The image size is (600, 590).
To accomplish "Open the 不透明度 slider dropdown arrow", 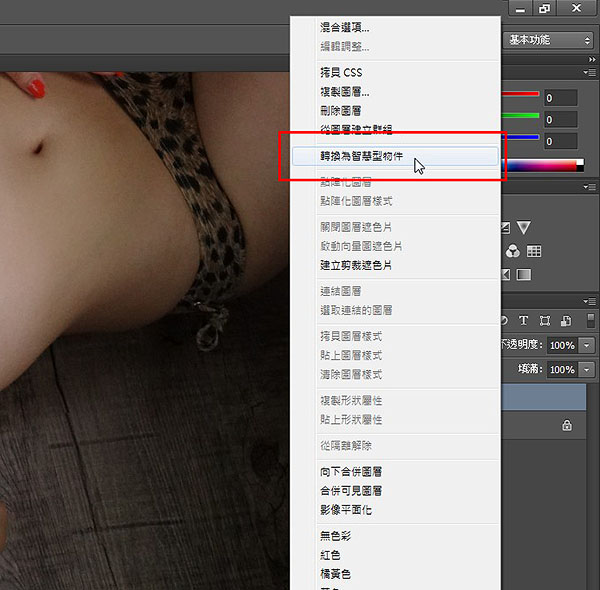I will click(586, 345).
